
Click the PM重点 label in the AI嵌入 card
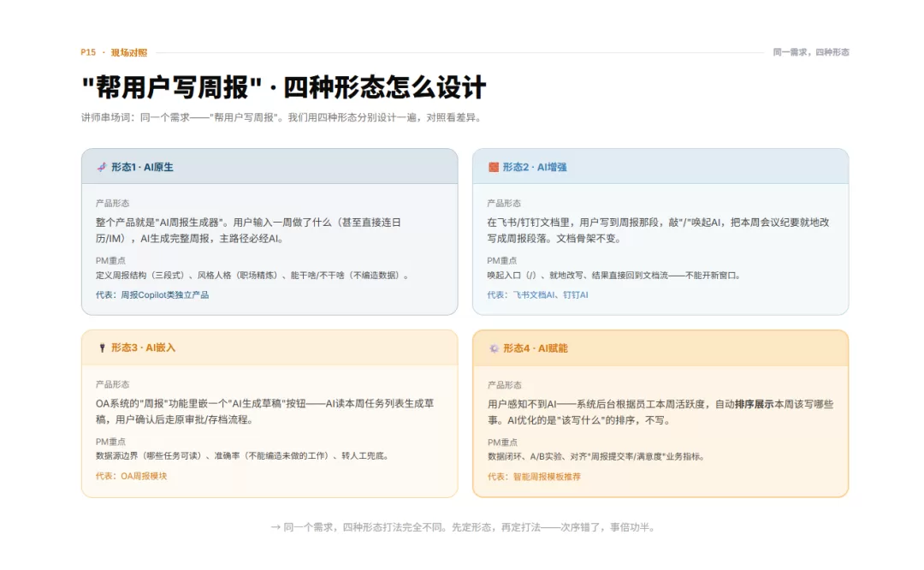tap(110, 442)
